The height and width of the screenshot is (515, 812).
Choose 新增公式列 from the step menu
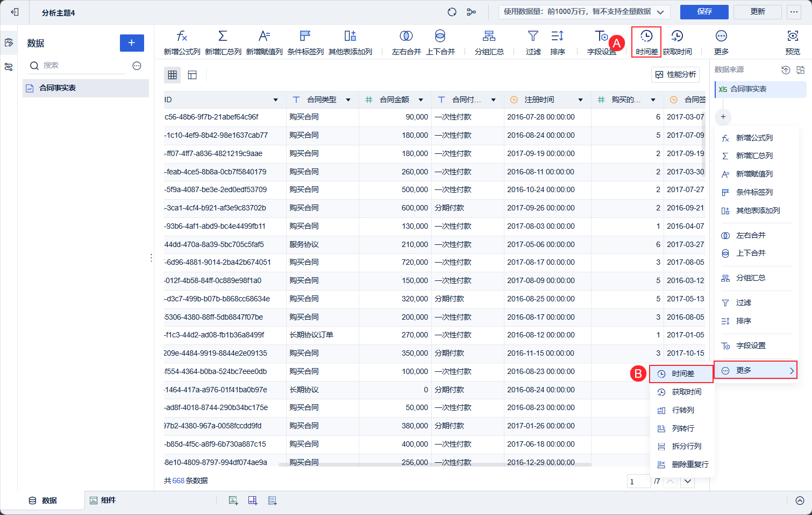click(x=756, y=138)
